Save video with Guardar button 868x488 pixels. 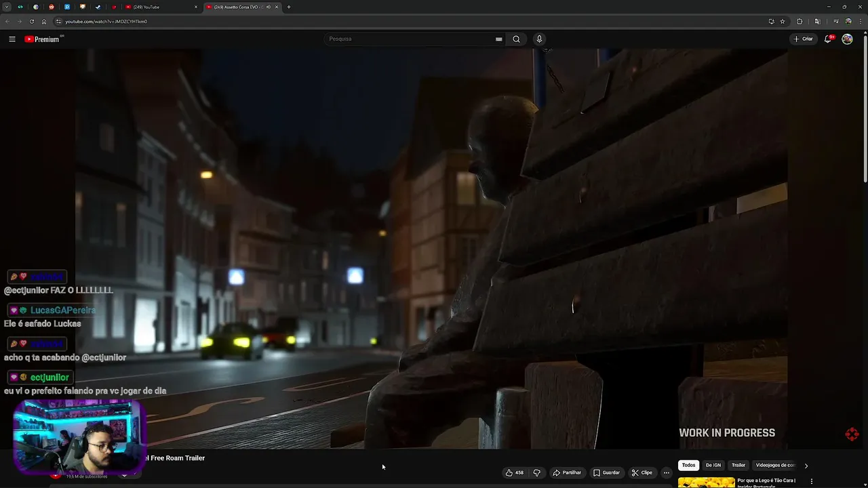606,472
